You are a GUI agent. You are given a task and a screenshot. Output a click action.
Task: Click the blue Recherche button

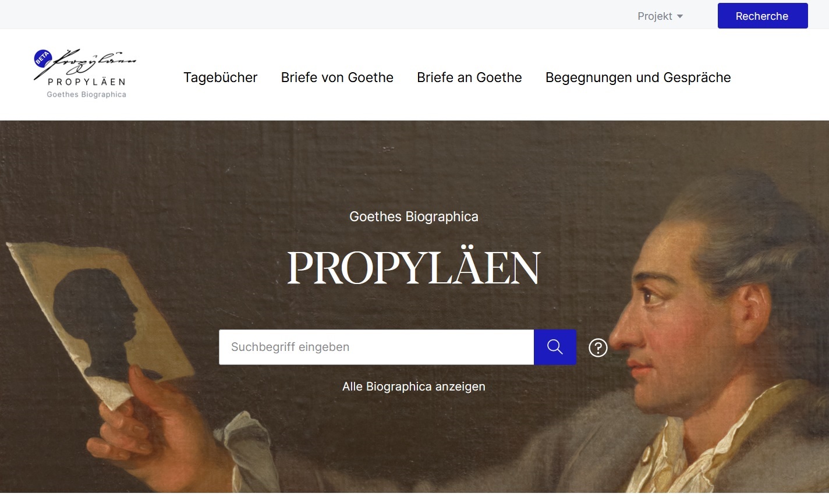763,16
